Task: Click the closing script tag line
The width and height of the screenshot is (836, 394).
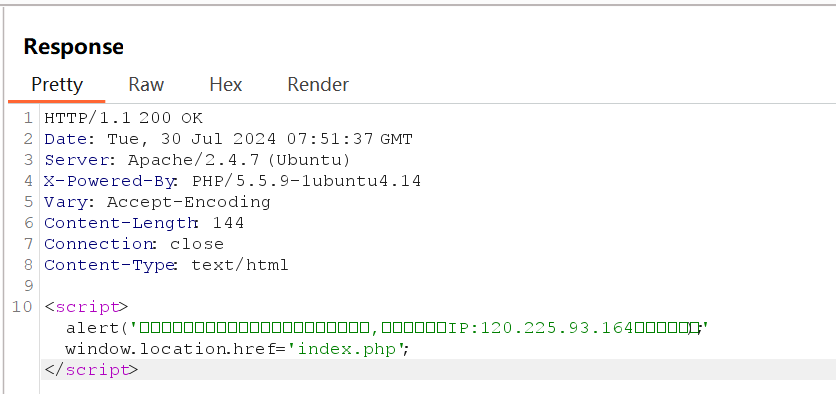Action: point(91,370)
